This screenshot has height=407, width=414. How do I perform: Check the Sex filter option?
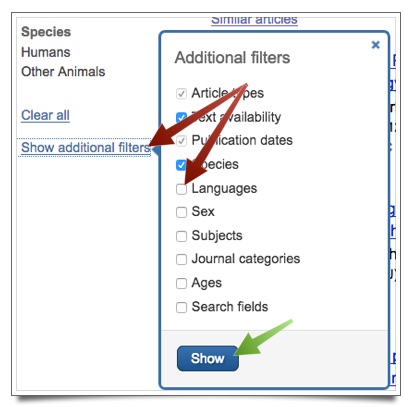pyautogui.click(x=181, y=212)
